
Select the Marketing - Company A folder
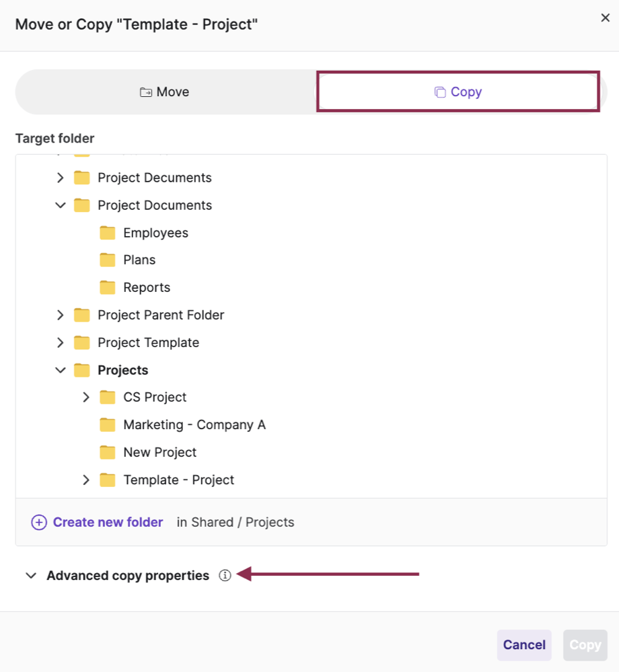(194, 424)
